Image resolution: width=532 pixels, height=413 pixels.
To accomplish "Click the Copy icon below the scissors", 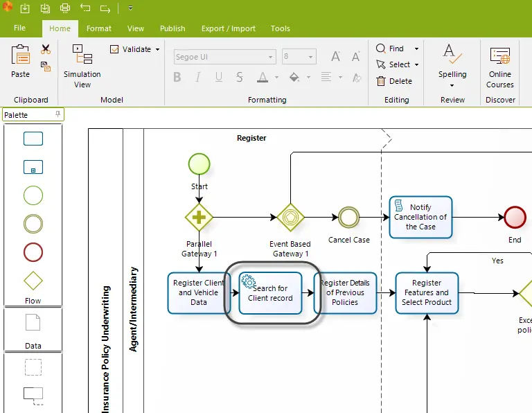I will (46, 66).
